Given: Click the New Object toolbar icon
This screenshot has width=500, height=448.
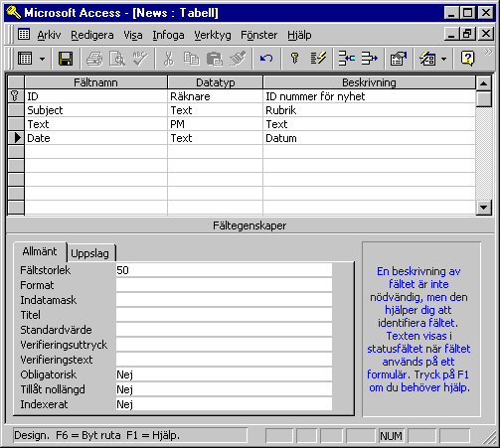Looking at the screenshot, I should [x=427, y=59].
